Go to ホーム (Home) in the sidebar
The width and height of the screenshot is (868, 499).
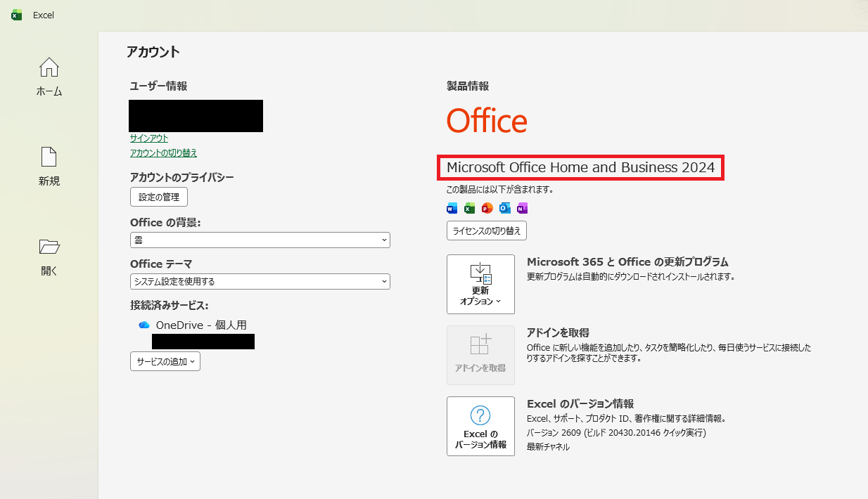click(x=49, y=77)
